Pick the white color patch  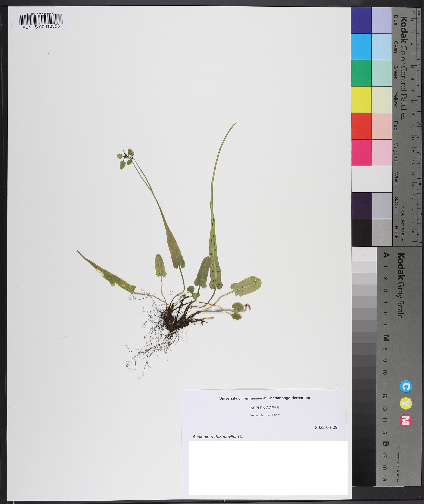[372, 179]
